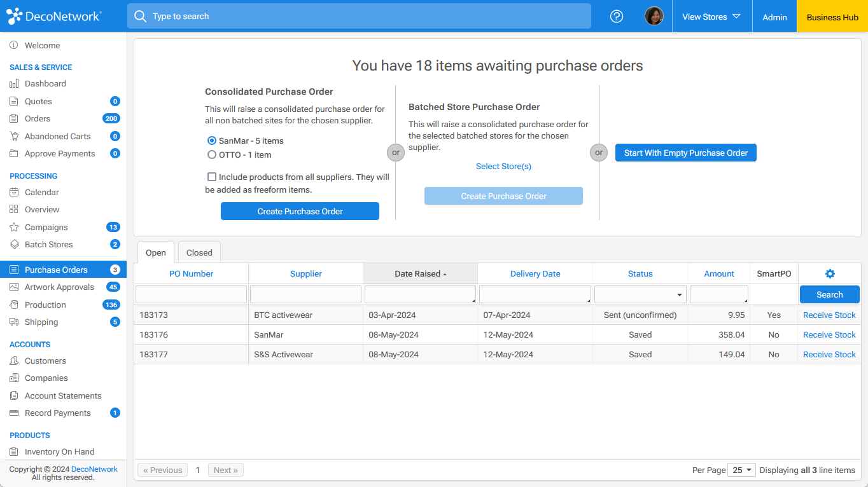
Task: Click Select Store(s) link
Action: [503, 166]
